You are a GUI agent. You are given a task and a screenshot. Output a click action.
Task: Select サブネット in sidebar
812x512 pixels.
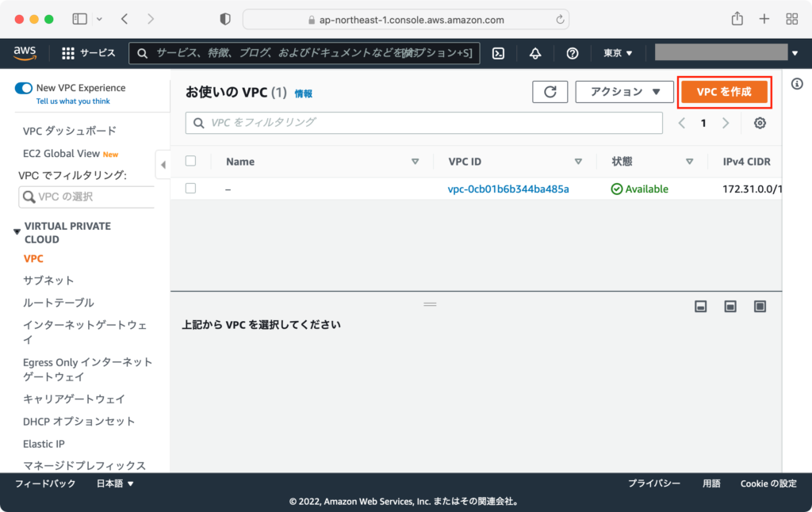coord(48,281)
